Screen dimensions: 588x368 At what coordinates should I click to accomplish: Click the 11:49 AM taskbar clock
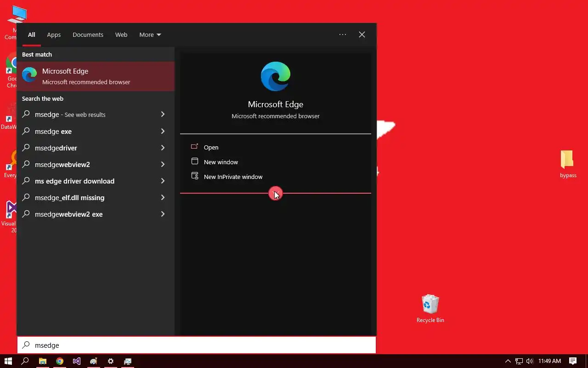coord(549,361)
